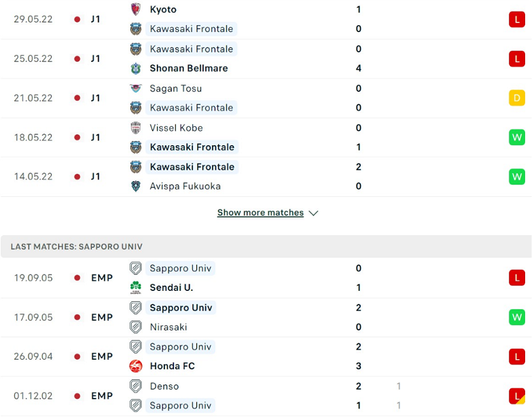Click the green W badge for Nirasaki match
This screenshot has width=532, height=417.
pyautogui.click(x=517, y=318)
